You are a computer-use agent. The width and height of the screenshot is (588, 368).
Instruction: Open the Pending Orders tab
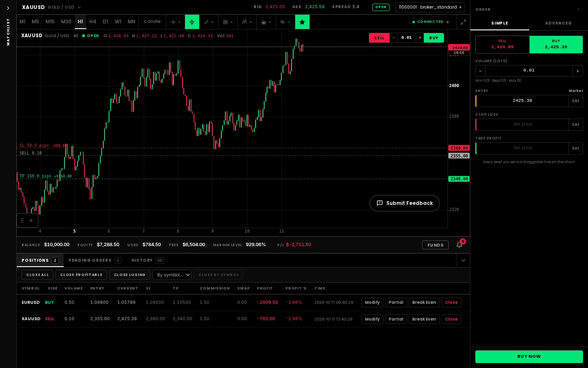point(95,260)
